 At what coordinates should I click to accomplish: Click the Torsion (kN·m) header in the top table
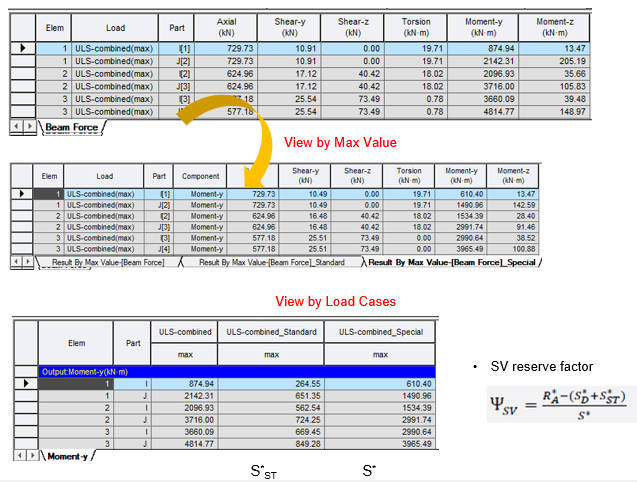coord(415,26)
